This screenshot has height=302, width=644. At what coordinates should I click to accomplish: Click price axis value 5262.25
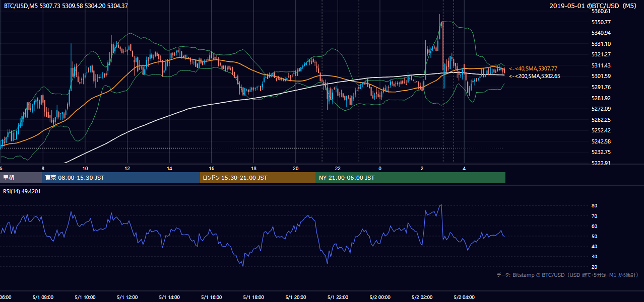pyautogui.click(x=602, y=120)
